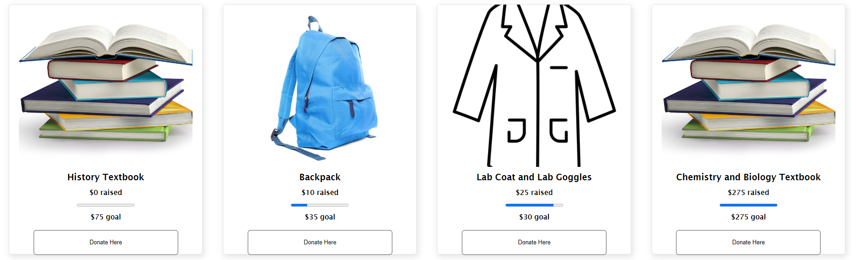This screenshot has height=260, width=868.
Task: Click the $35 goal text
Action: click(x=320, y=217)
